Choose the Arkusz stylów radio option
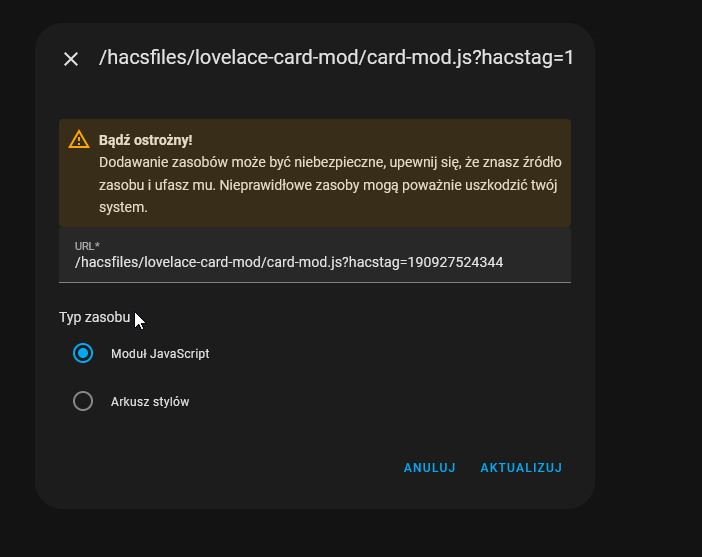Viewport: 702px width, 557px height. coord(83,401)
